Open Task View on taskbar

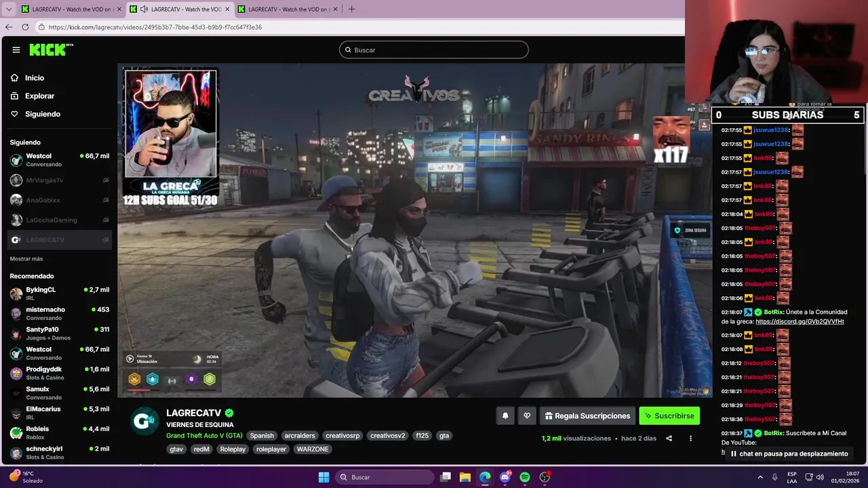coord(446,477)
